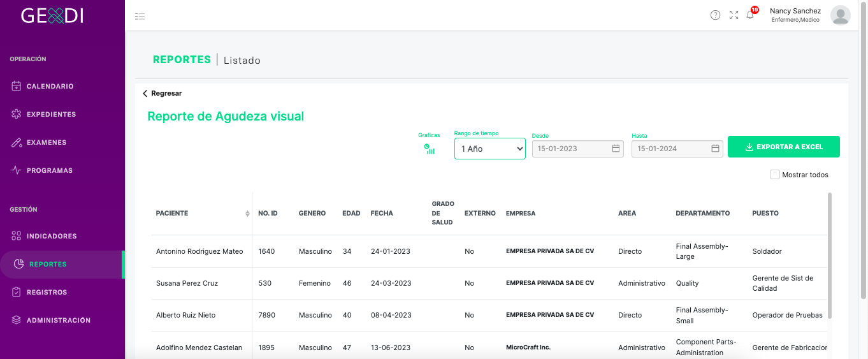Click the Expedientes sidebar icon
This screenshot has width=868, height=359.
[17, 114]
